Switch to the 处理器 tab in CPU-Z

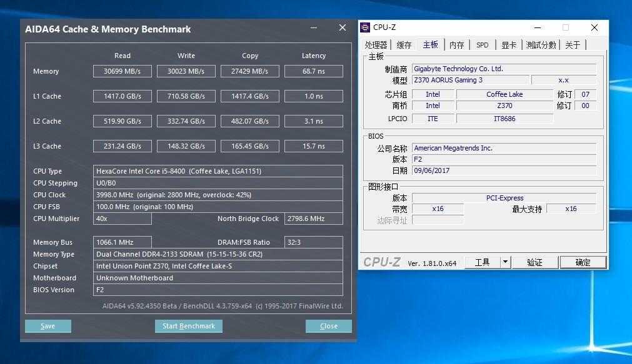coord(376,45)
